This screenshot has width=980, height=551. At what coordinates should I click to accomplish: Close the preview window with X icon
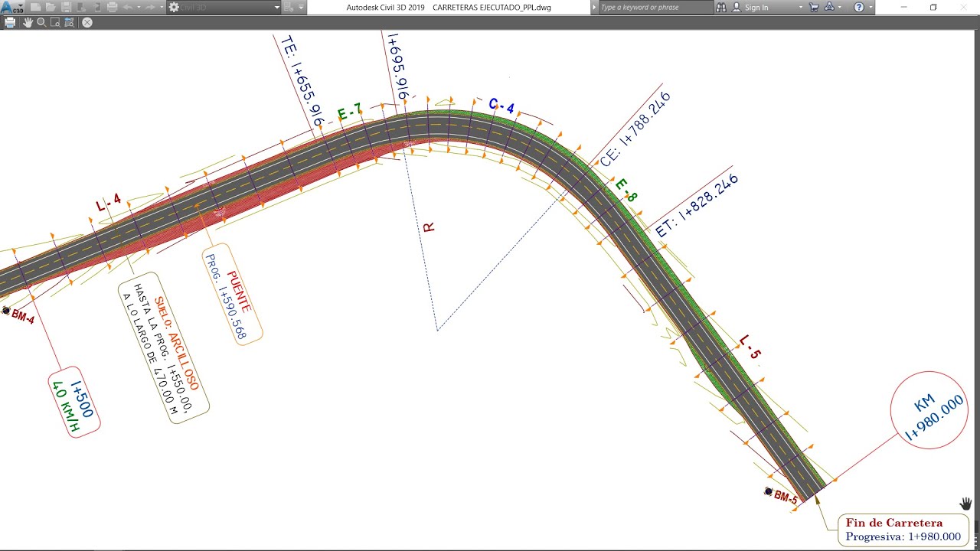[87, 22]
